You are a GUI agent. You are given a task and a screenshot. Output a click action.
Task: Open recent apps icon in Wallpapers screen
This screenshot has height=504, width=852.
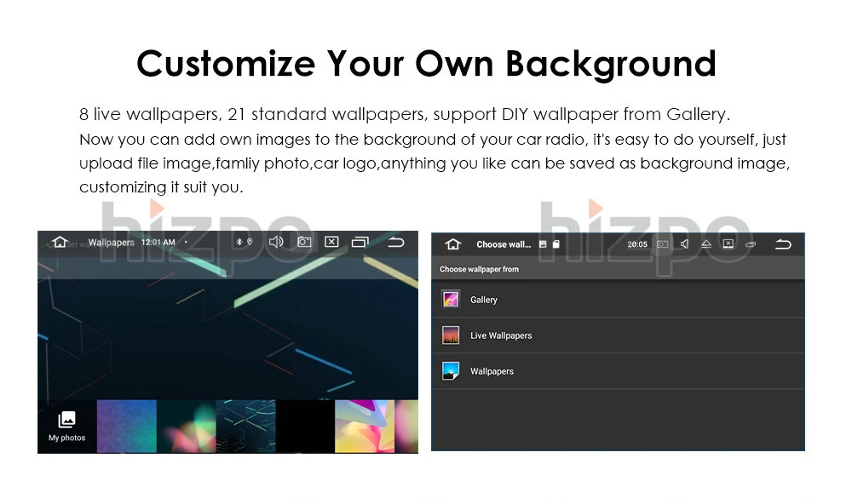360,242
